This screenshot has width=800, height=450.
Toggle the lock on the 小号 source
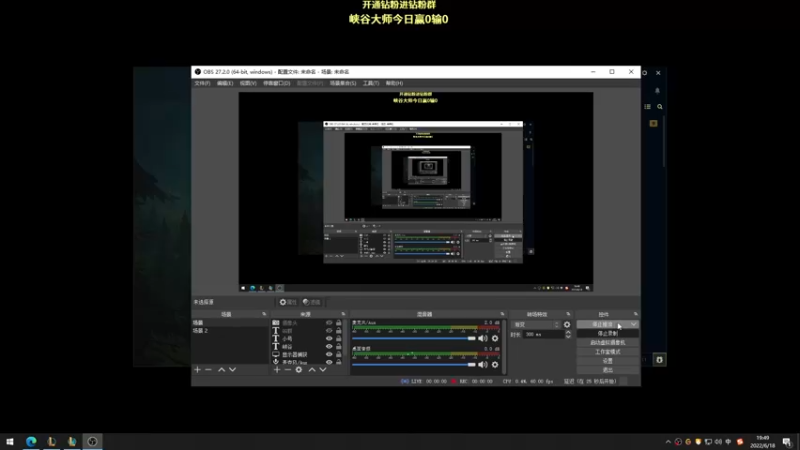click(x=338, y=338)
